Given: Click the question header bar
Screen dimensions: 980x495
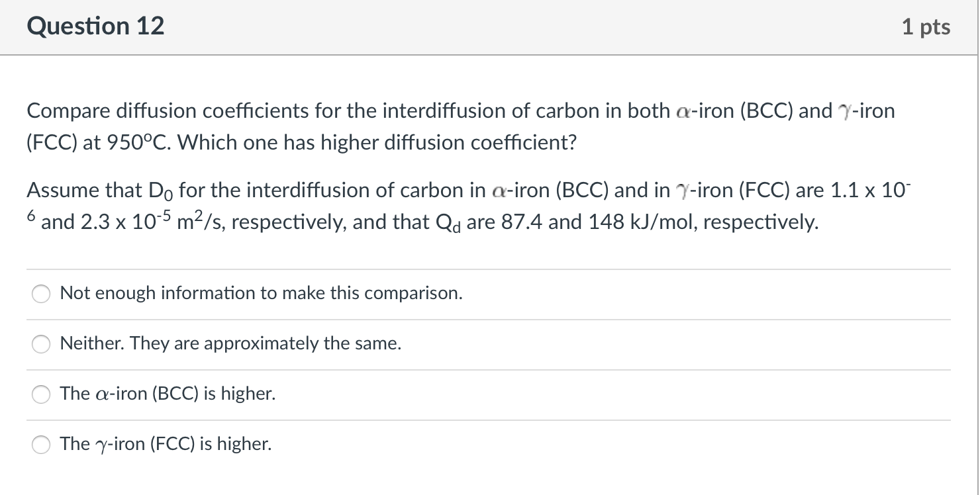Looking at the screenshot, I should 490,26.
